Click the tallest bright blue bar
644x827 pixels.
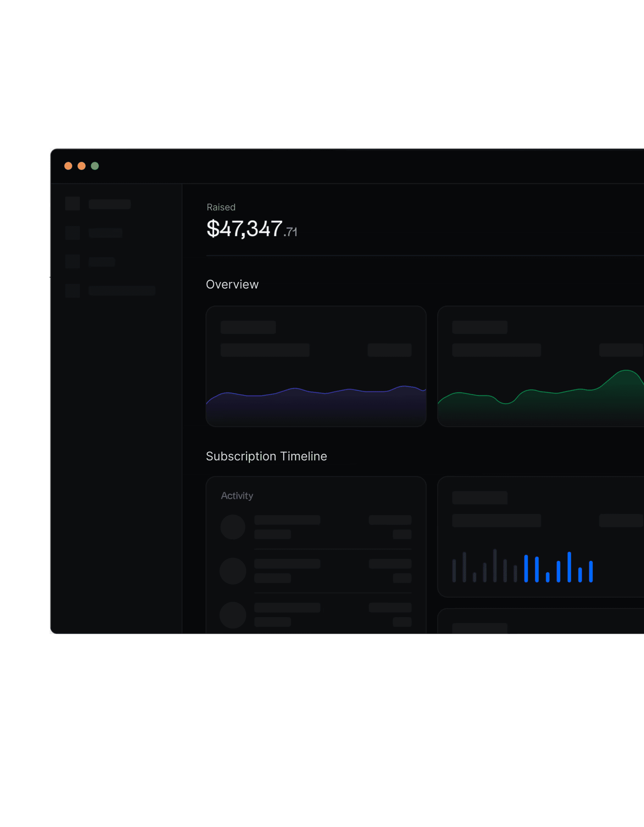[x=569, y=567]
